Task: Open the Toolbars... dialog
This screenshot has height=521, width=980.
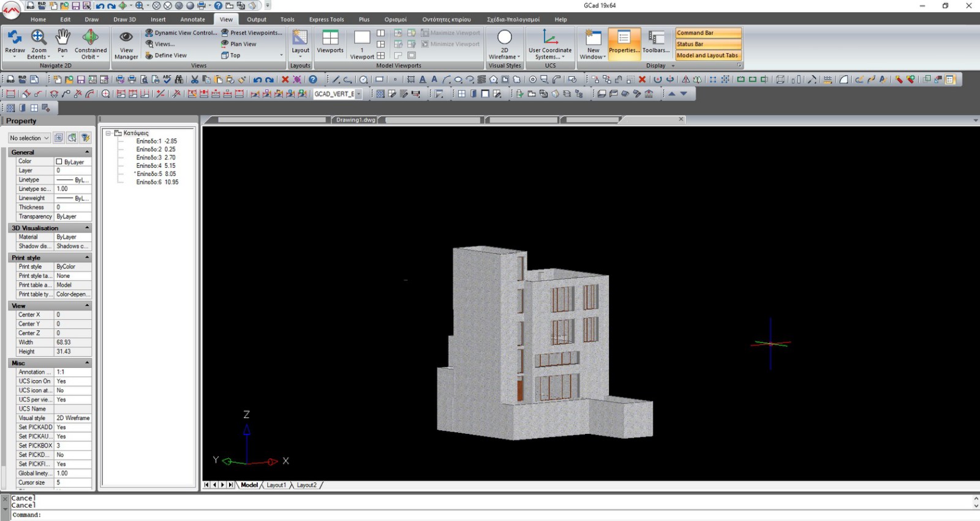Action: [656, 42]
